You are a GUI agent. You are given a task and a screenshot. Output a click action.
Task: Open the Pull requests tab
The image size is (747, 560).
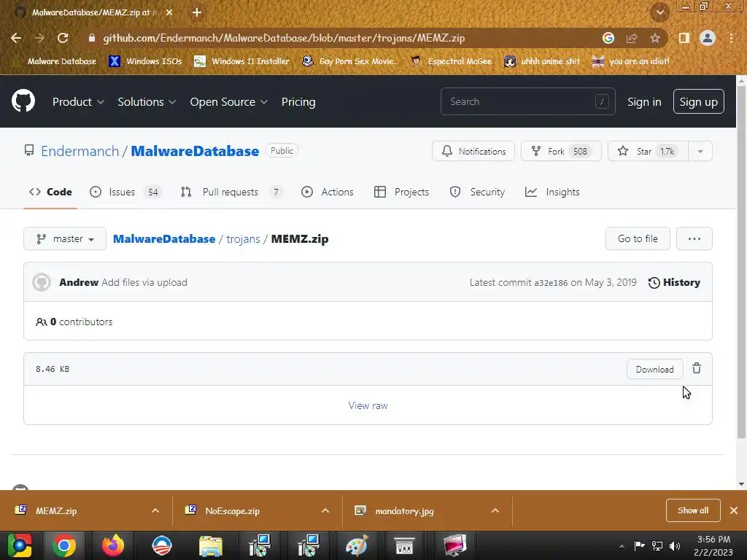click(x=231, y=192)
